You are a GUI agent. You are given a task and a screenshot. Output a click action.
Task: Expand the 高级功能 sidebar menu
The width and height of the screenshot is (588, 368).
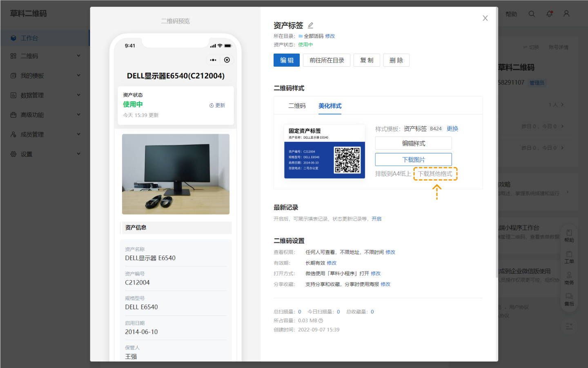click(45, 115)
